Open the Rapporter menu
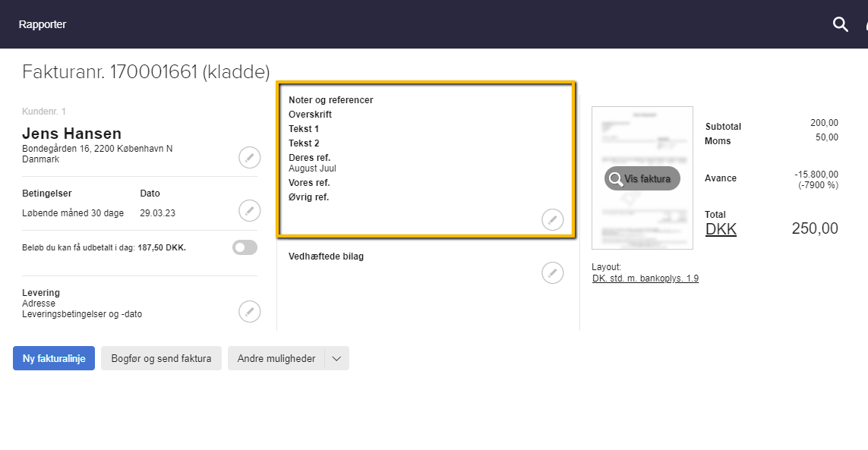This screenshot has width=868, height=450. click(x=43, y=24)
